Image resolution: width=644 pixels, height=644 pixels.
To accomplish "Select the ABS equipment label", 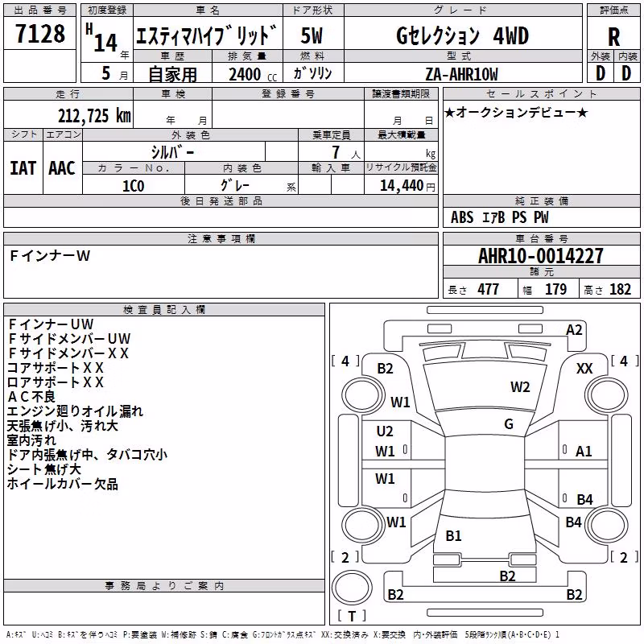I will pyautogui.click(x=462, y=217).
